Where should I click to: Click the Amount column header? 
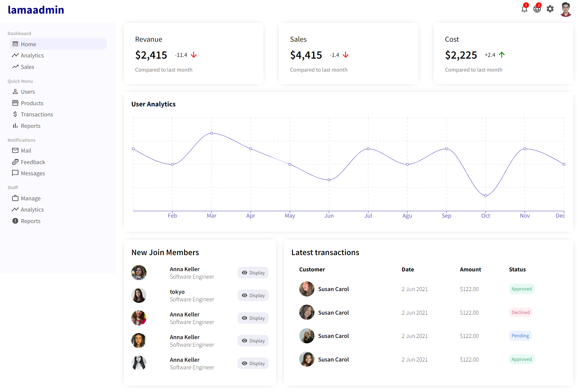(470, 269)
